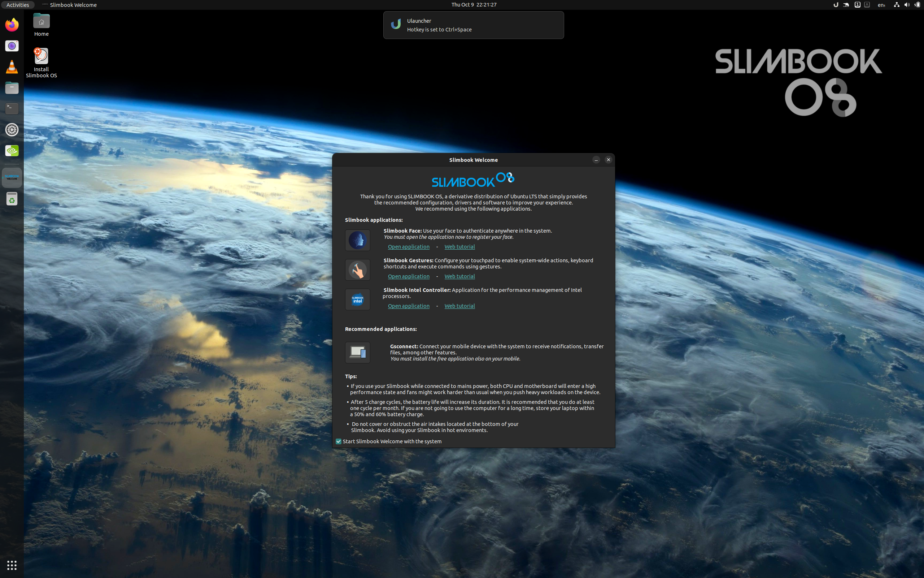The height and width of the screenshot is (578, 924).
Task: Open the Files manager from the dock
Action: [12, 88]
